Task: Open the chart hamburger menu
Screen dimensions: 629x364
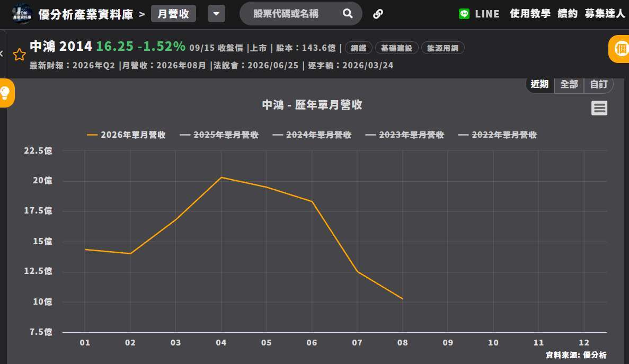Action: coord(599,108)
